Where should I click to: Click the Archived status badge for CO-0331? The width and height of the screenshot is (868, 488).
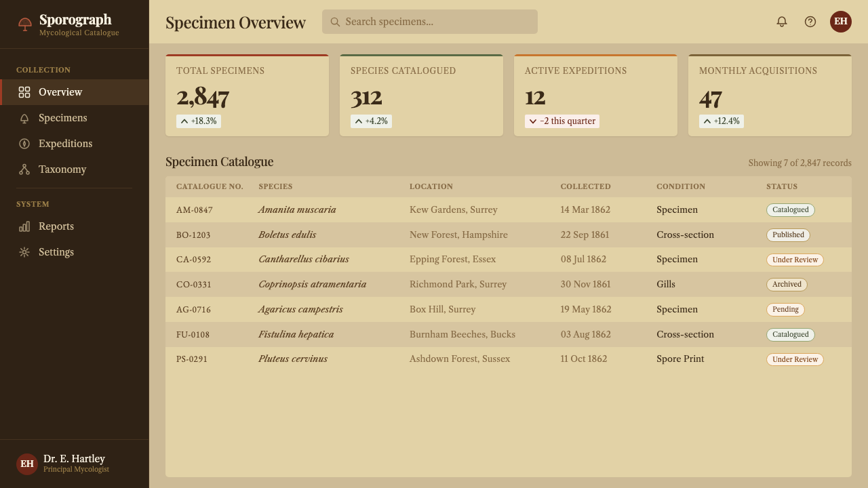[787, 285]
